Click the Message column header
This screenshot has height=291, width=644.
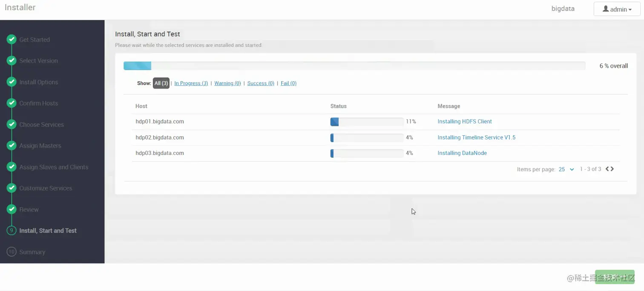[x=449, y=106]
